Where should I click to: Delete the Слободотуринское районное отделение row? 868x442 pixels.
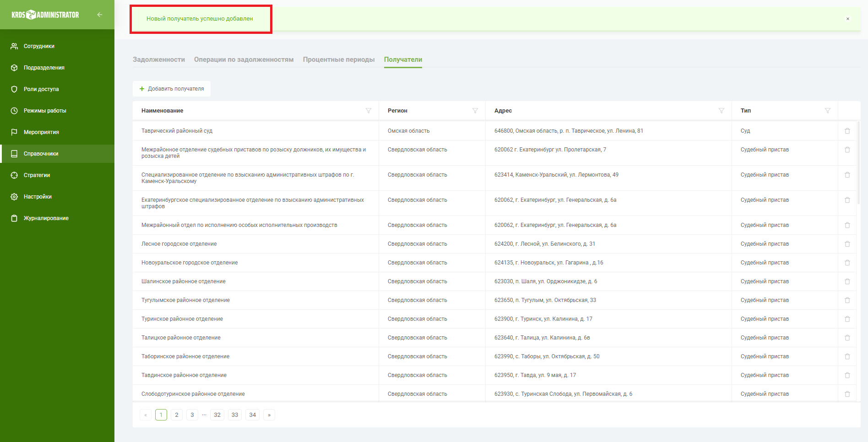point(847,394)
